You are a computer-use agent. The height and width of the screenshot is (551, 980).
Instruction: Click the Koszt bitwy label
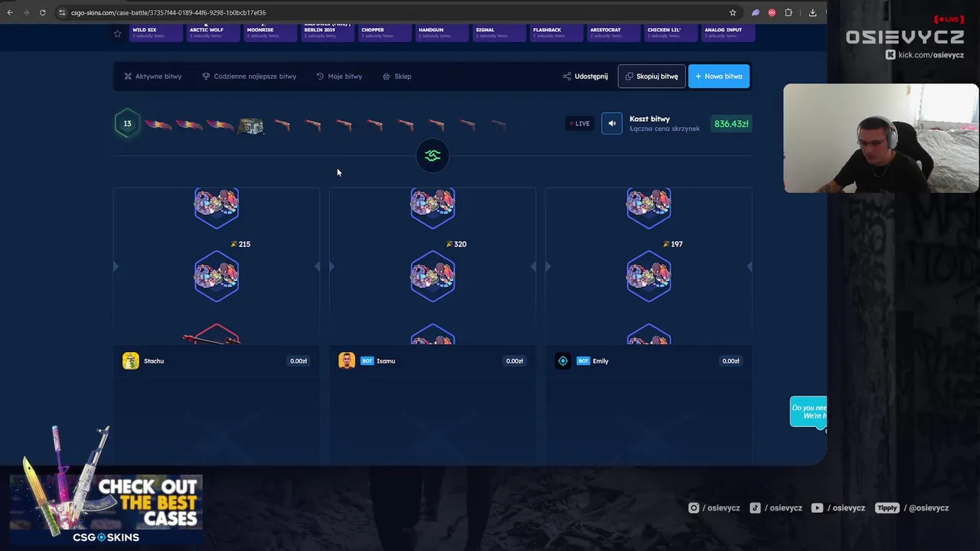(x=649, y=119)
